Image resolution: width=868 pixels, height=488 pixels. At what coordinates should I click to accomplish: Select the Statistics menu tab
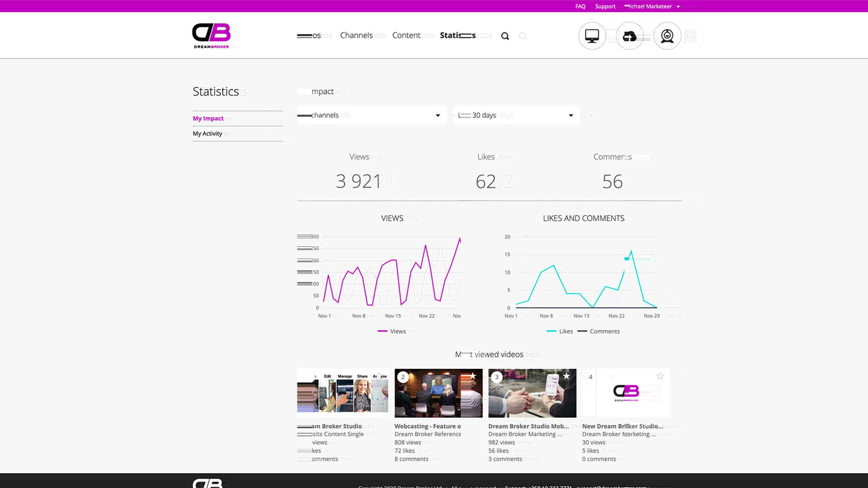457,35
